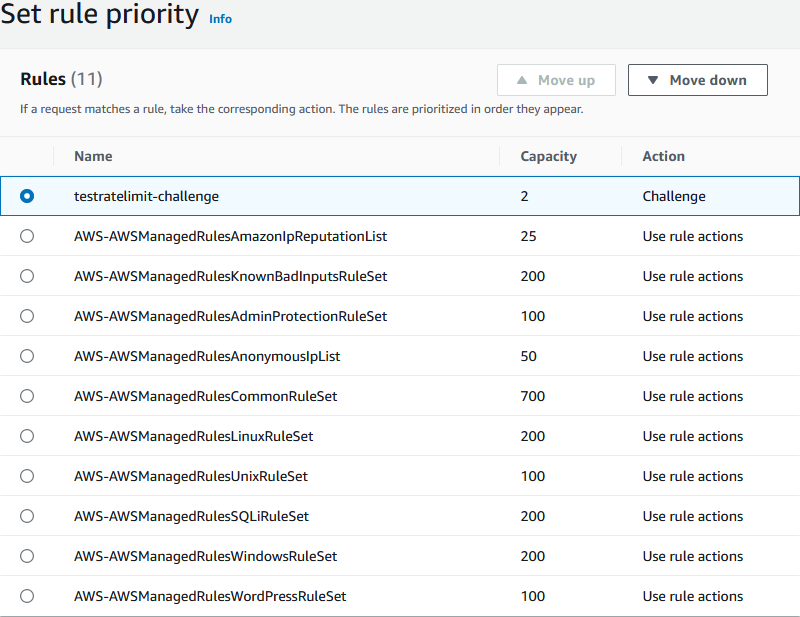Select the AmazonIpReputationList rule radio button
Screen dimensions: 800x617
tap(27, 236)
